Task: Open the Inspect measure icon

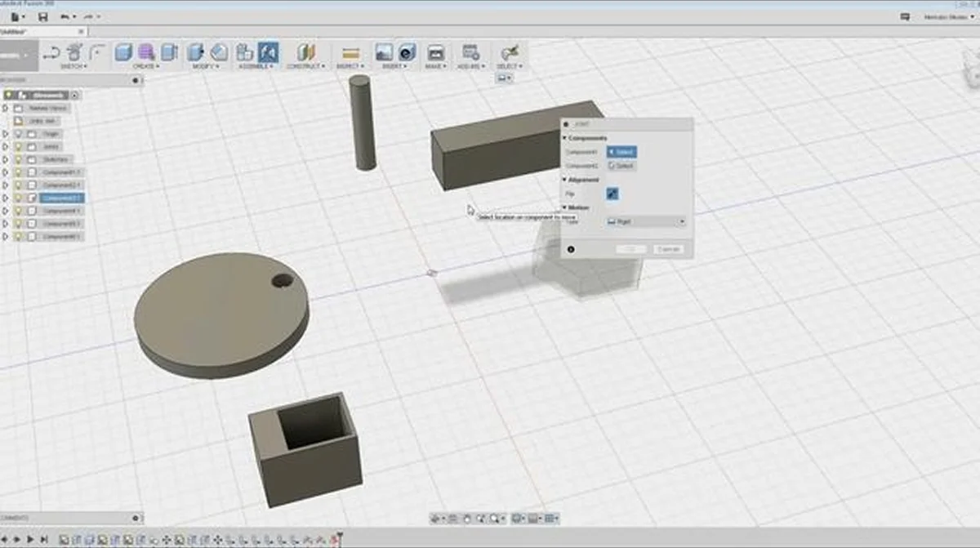Action: (x=350, y=51)
